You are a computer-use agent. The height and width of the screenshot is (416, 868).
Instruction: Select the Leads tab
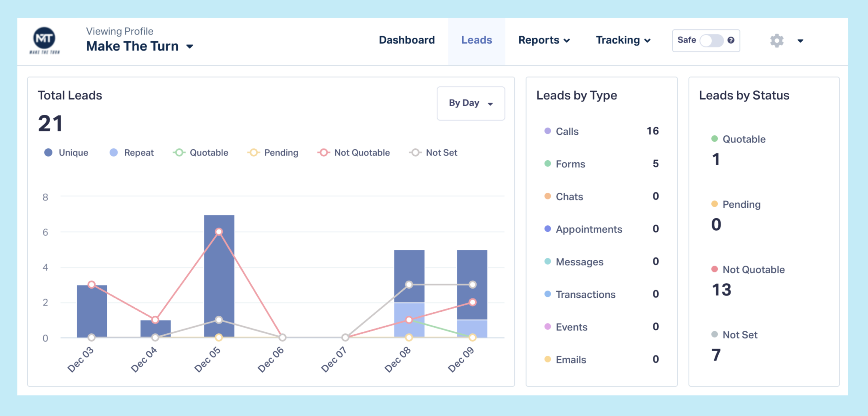pos(476,40)
